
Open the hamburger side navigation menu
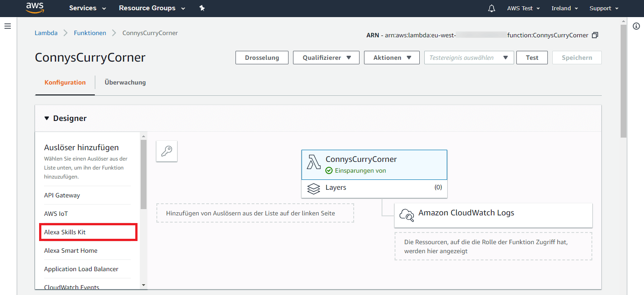click(x=8, y=26)
